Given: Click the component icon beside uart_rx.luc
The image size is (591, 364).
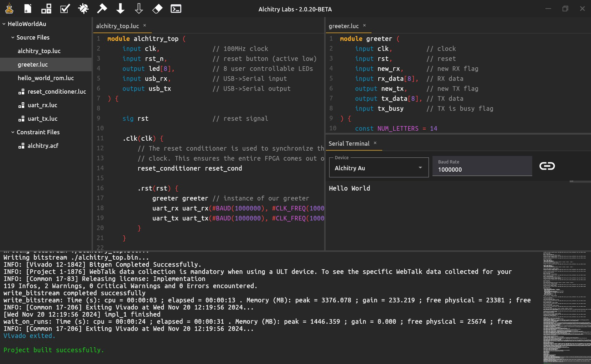Looking at the screenshot, I should (x=21, y=105).
